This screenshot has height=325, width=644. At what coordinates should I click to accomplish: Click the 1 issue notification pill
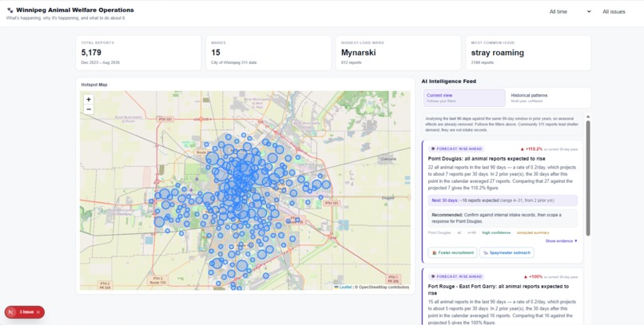click(x=25, y=312)
